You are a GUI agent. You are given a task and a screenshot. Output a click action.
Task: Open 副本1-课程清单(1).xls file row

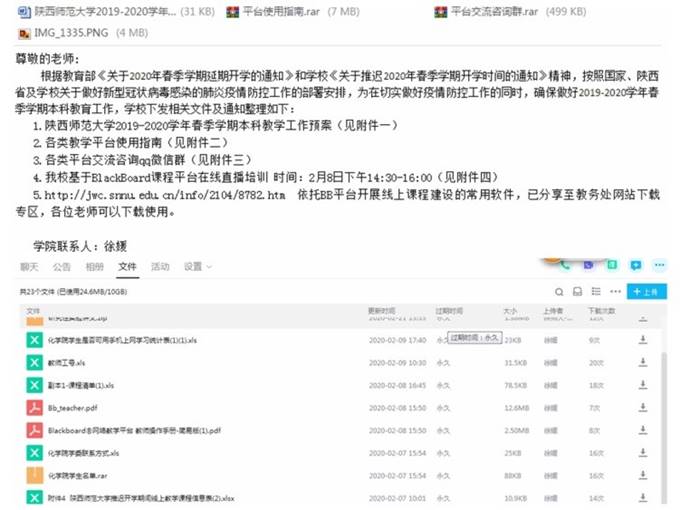pos(81,385)
